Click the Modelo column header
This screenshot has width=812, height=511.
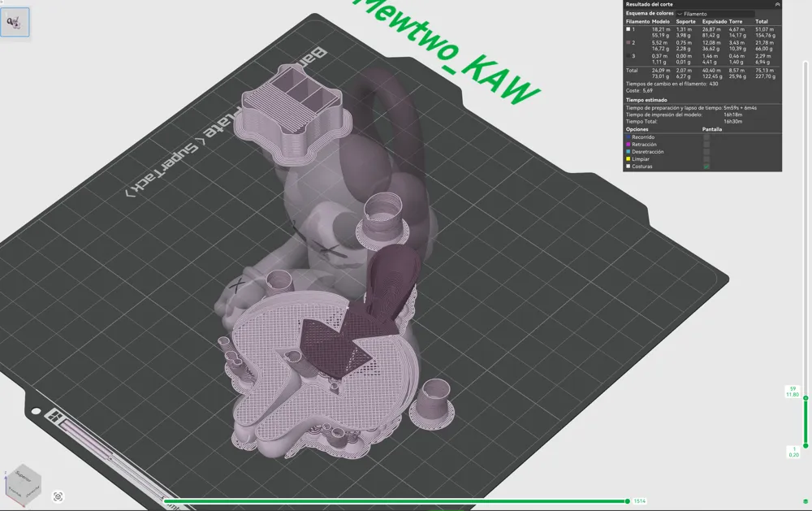click(x=660, y=22)
